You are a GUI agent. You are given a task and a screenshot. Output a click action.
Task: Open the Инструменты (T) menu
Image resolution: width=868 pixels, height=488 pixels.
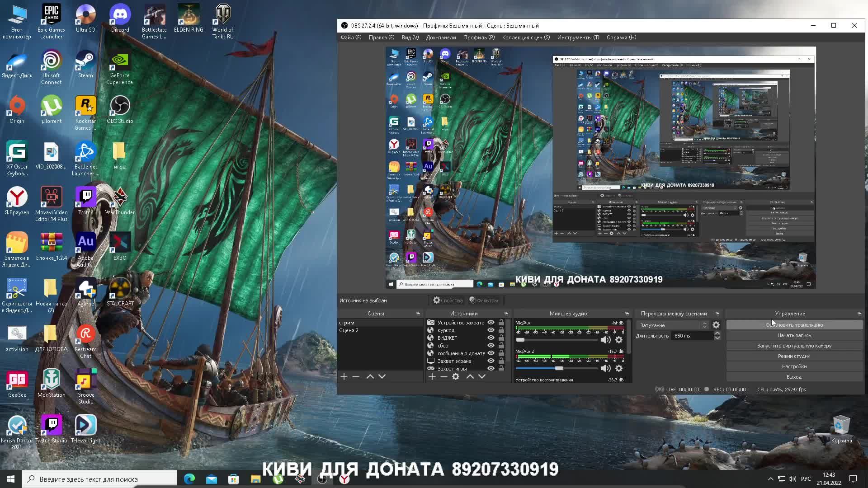[x=578, y=38]
